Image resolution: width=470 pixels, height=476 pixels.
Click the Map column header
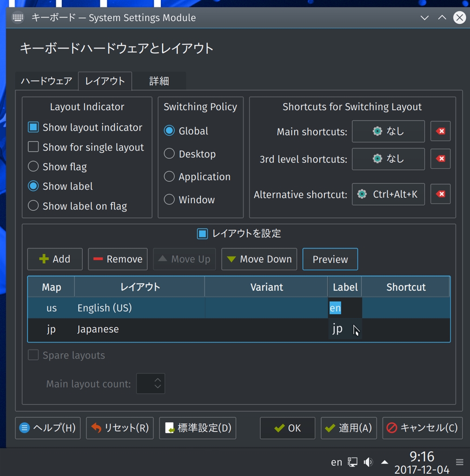pyautogui.click(x=51, y=287)
